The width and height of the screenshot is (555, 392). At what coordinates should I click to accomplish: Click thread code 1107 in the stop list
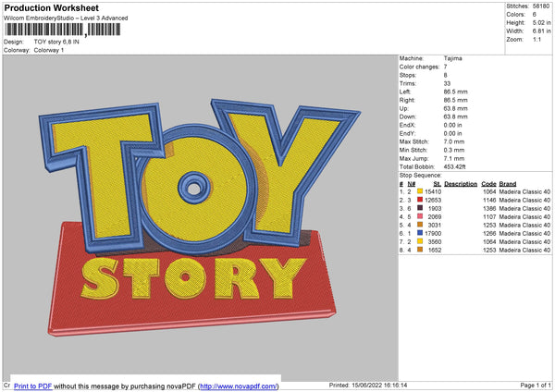(490, 217)
